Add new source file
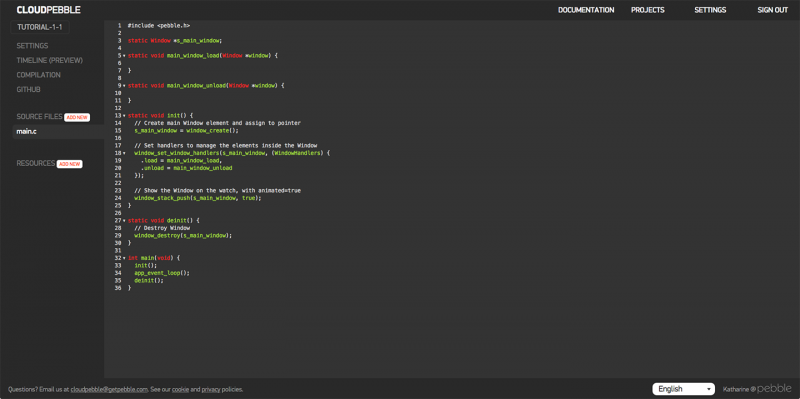The image size is (800, 399). (x=77, y=117)
